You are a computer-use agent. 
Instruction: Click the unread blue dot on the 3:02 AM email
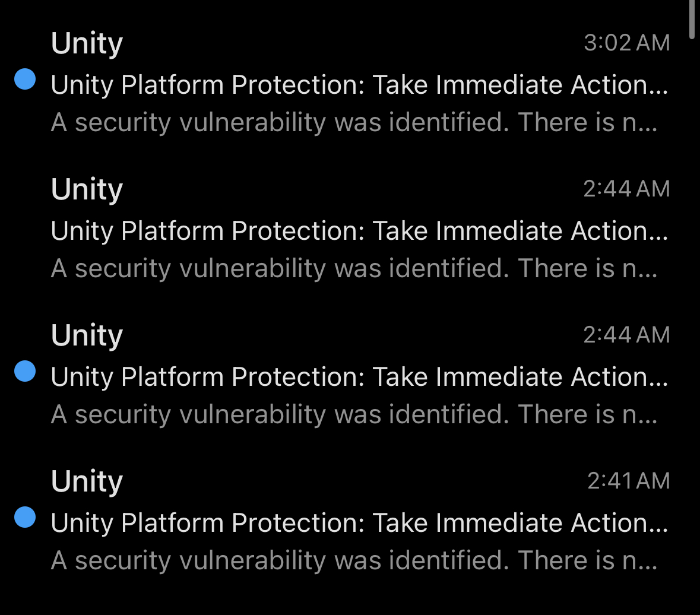[x=25, y=79]
